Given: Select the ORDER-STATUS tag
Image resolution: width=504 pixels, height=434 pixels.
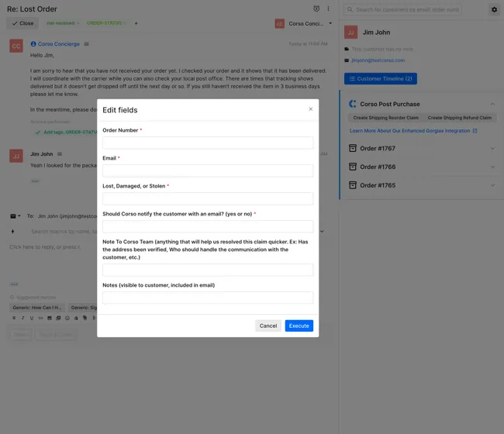Looking at the screenshot, I should point(104,23).
